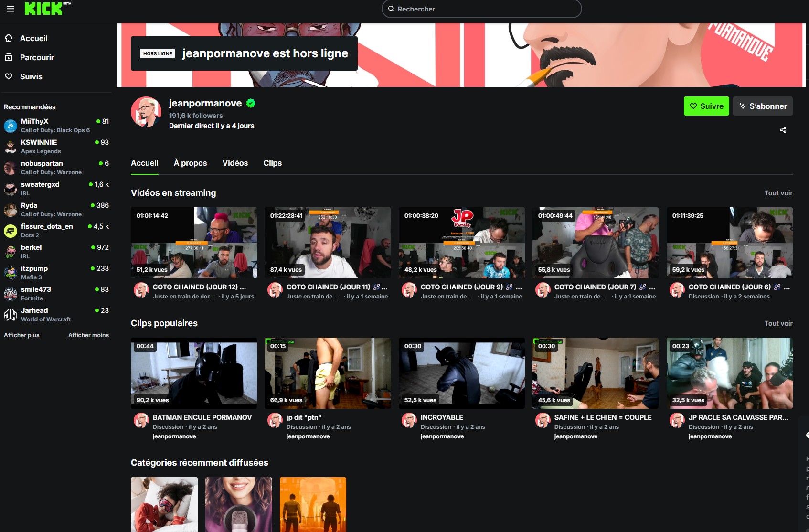Viewport: 809px width, 532px height.
Task: Click the share icon below Suivre
Action: point(783,130)
